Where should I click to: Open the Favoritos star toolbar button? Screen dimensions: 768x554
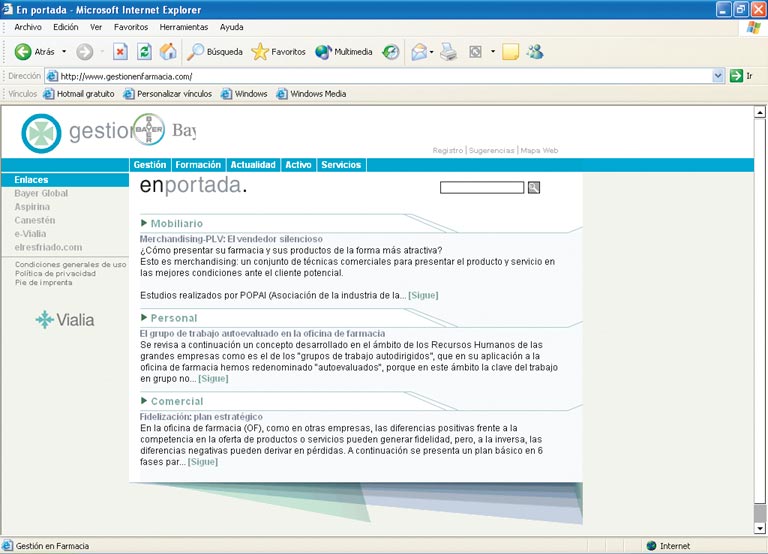click(x=278, y=51)
